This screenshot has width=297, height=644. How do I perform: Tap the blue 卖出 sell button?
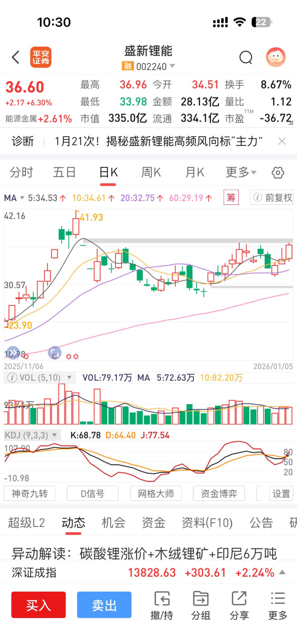pyautogui.click(x=104, y=605)
